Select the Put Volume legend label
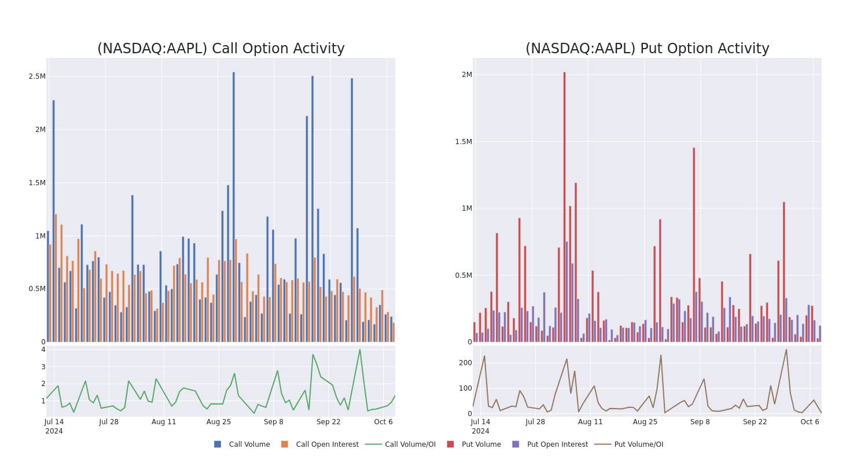The height and width of the screenshot is (463, 868). 481,444
